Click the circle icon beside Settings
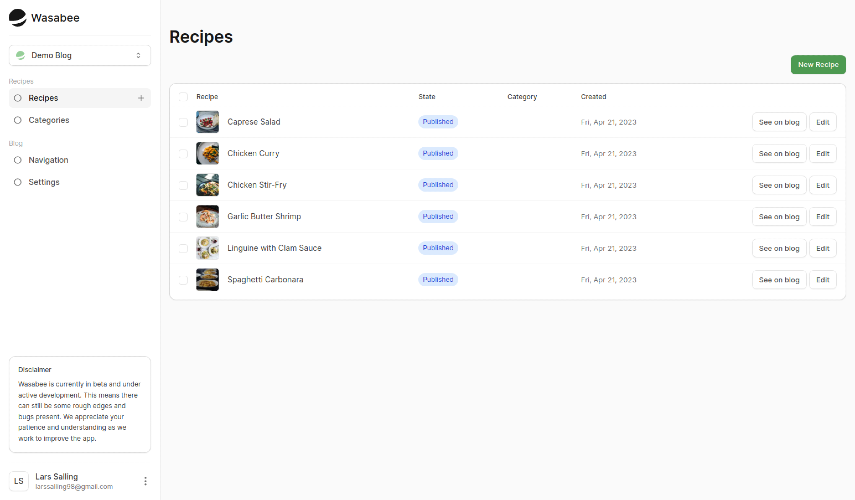The width and height of the screenshot is (855, 500). pyautogui.click(x=17, y=182)
